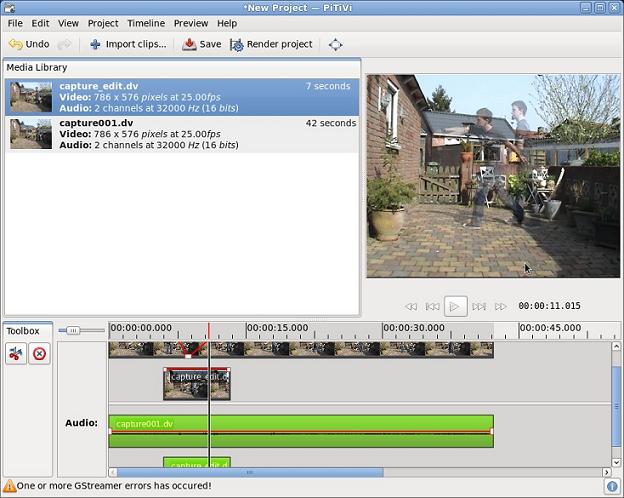The height and width of the screenshot is (498, 624).
Task: Click the 00:00:11.015 timecode display
Action: 549,306
